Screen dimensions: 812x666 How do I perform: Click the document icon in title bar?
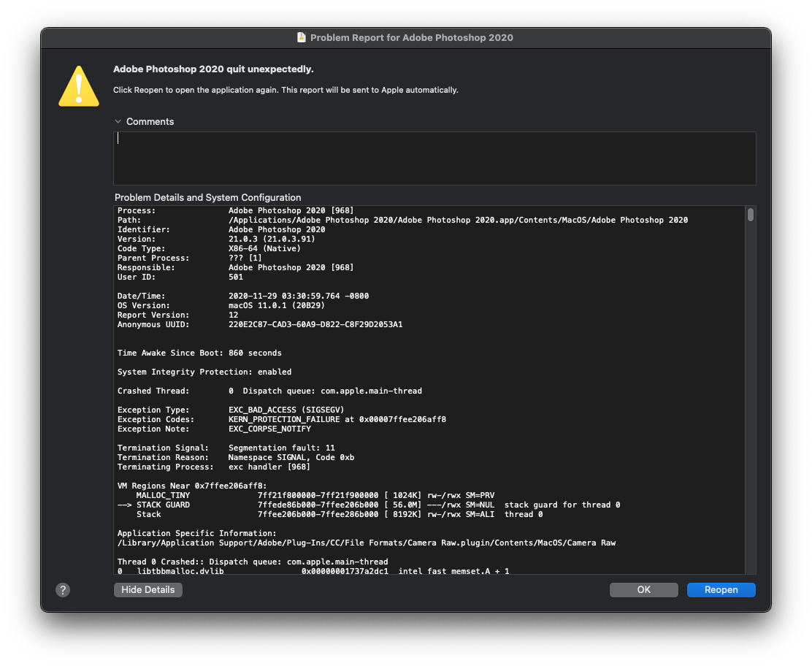pyautogui.click(x=302, y=37)
